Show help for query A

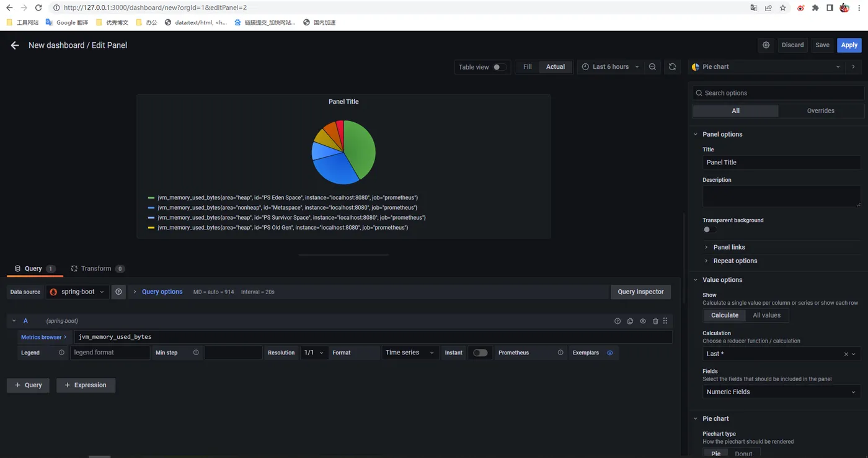(618, 321)
